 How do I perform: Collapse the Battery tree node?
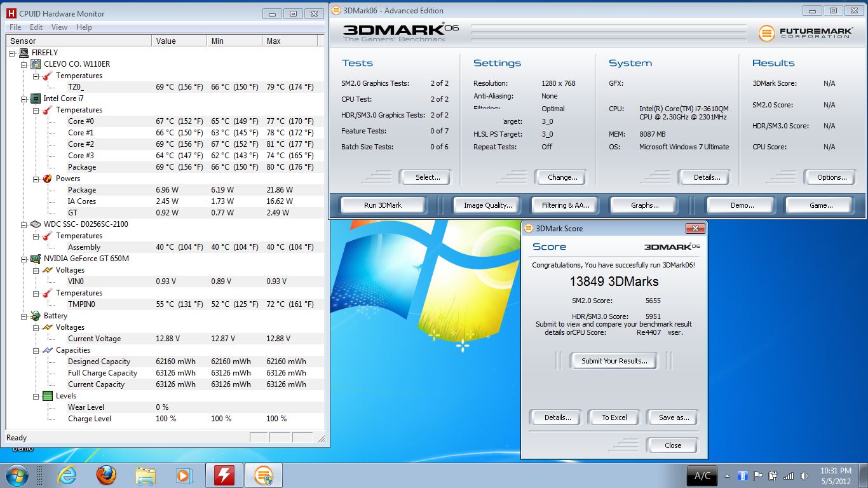tap(24, 316)
